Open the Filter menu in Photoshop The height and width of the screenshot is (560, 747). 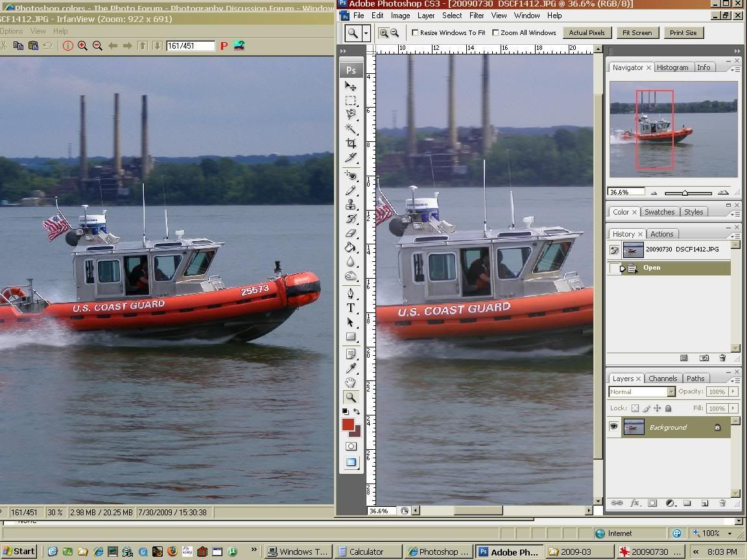point(477,16)
